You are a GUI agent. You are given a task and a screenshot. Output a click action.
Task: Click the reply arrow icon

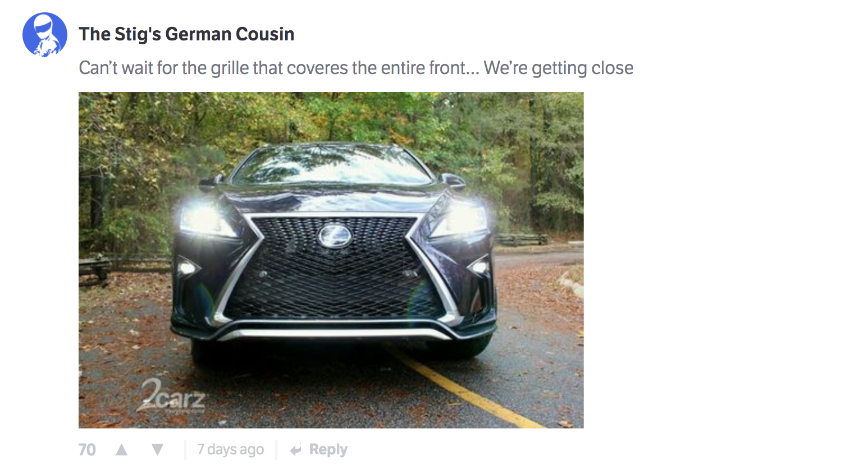pyautogui.click(x=295, y=450)
